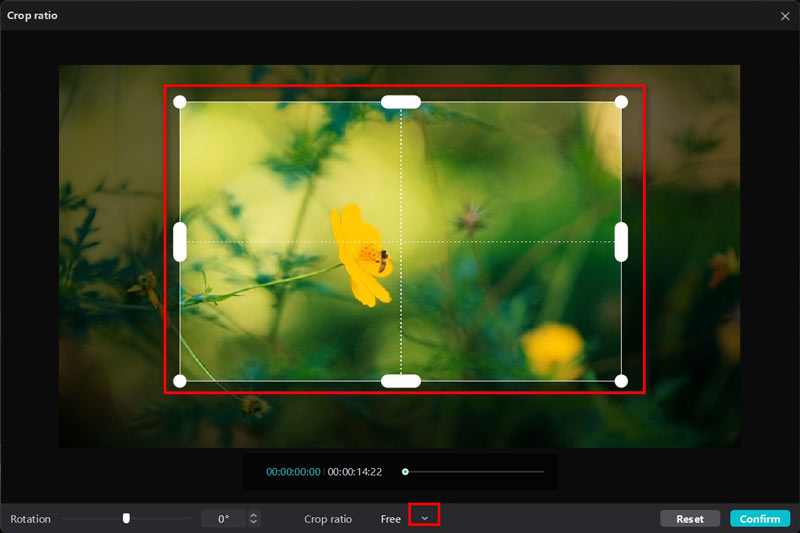Viewport: 800px width, 533px height.
Task: Click the top-right corner crop handle
Action: tap(621, 102)
